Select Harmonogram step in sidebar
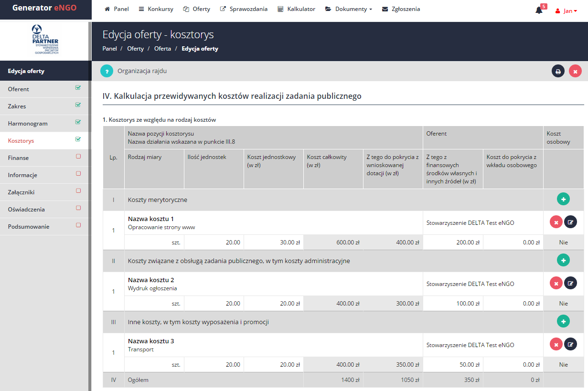This screenshot has width=588, height=391. point(44,124)
